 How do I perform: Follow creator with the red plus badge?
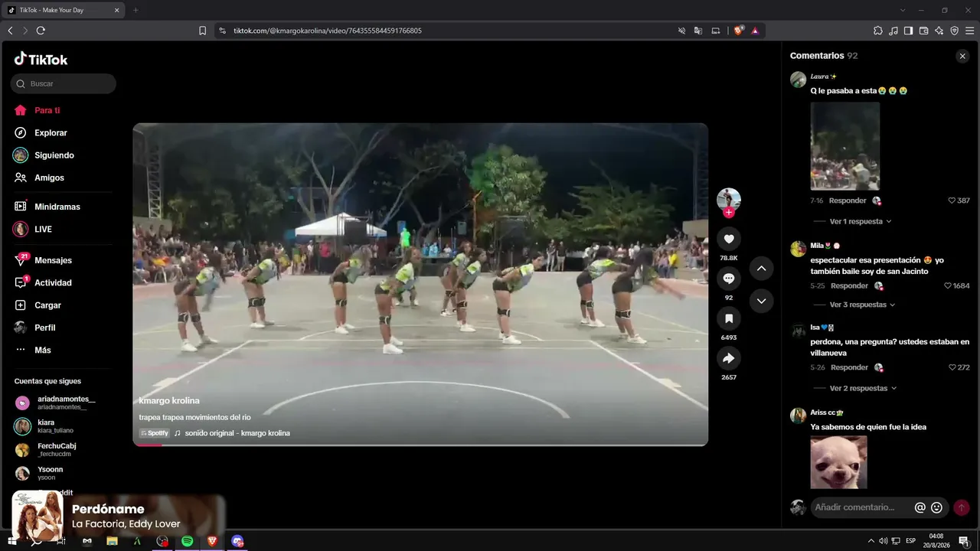pos(728,213)
